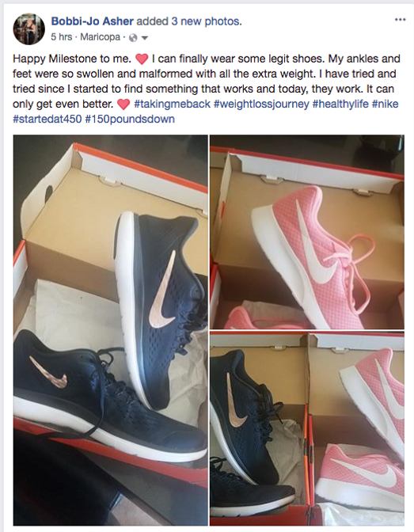Click the globe public privacy icon

(x=134, y=38)
